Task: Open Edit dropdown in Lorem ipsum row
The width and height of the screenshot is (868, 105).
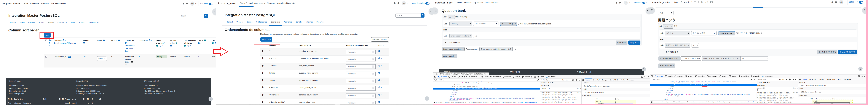Action: click(x=86, y=57)
